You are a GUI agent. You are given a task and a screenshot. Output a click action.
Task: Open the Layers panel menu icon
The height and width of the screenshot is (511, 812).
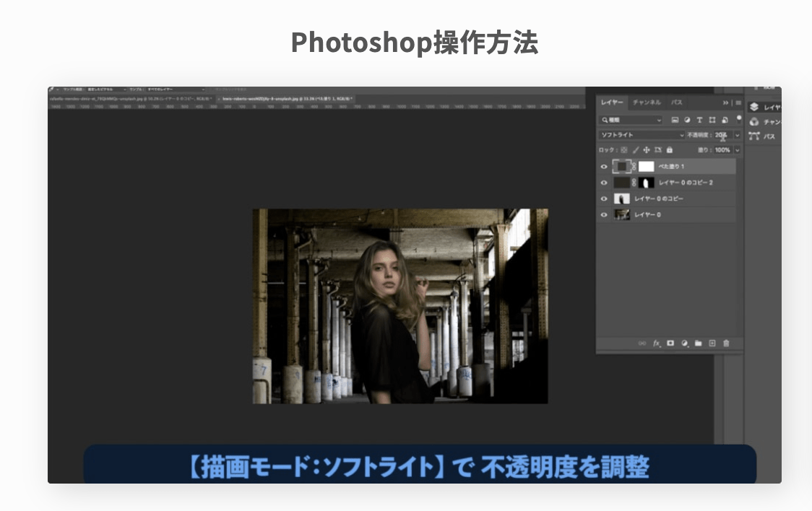pos(738,102)
